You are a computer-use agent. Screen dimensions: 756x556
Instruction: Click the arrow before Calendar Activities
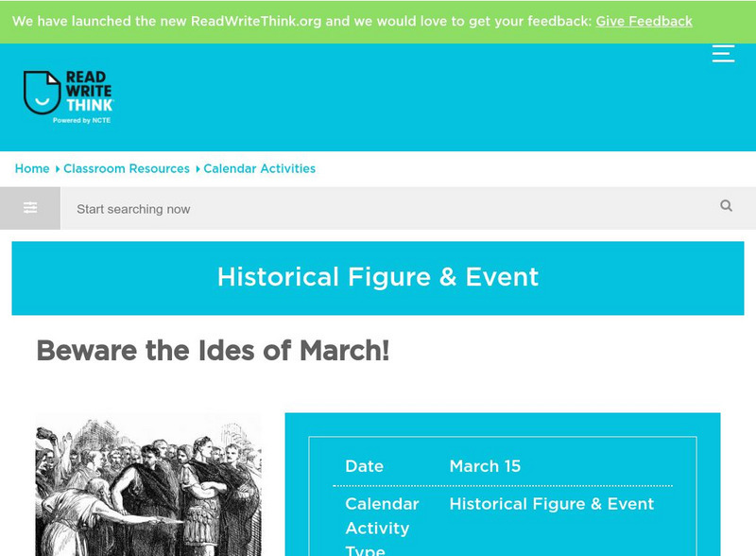point(198,169)
